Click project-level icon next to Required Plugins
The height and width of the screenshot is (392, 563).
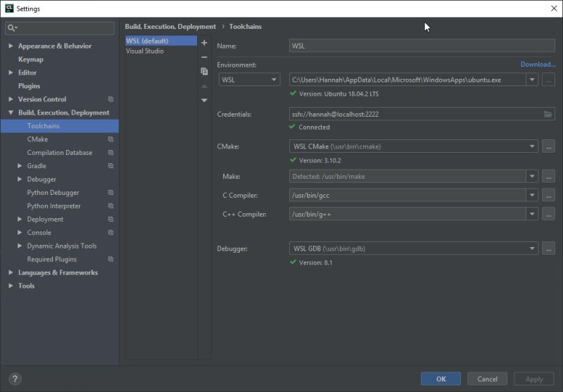point(110,259)
